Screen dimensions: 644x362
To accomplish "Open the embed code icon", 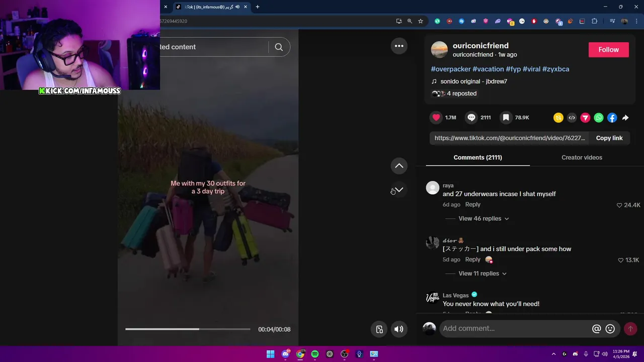I will pyautogui.click(x=572, y=118).
